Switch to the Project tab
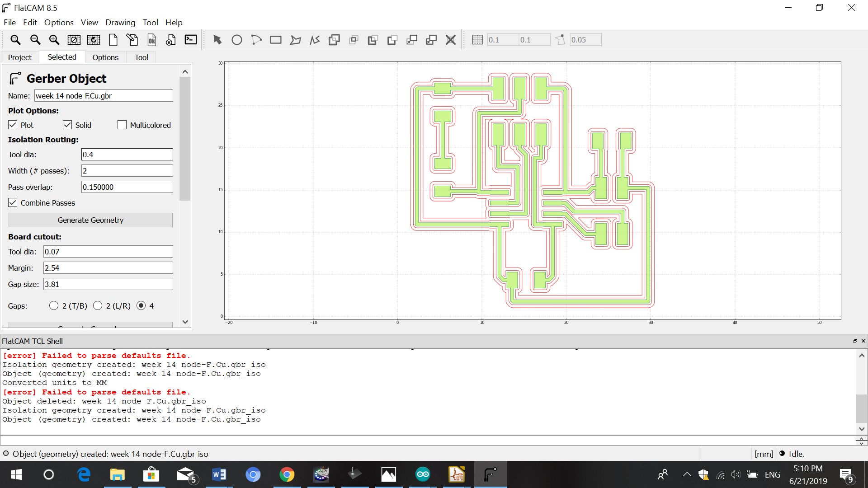This screenshot has height=488, width=868. (20, 57)
